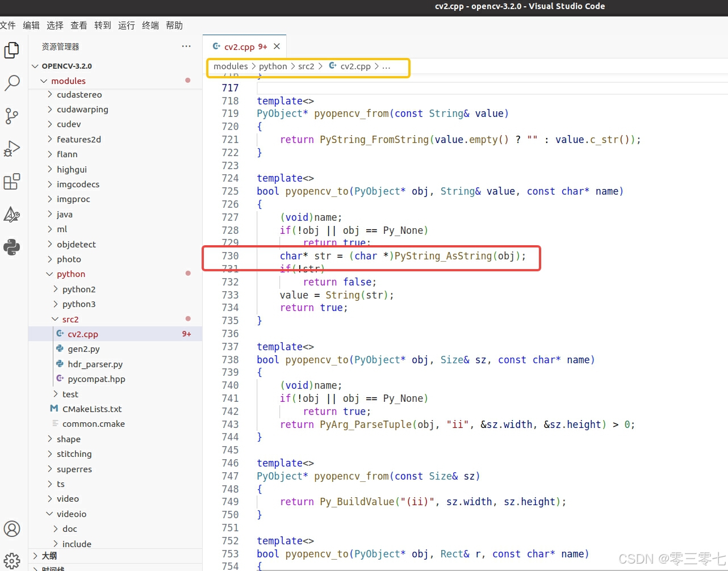Collapse the videoio folder

[115, 514]
